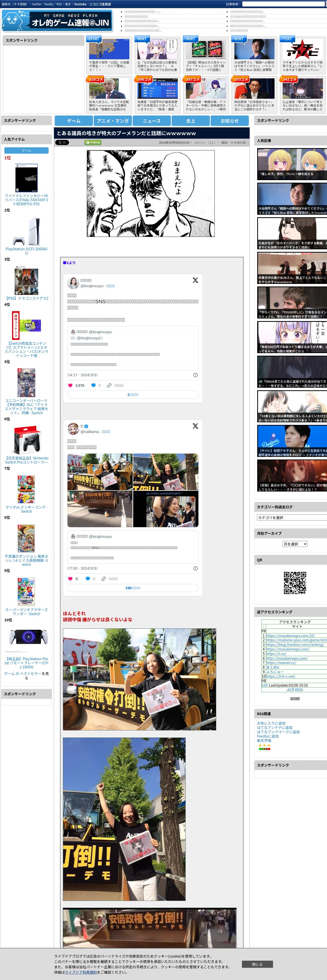Click the X post share button
The height and width of the screenshot is (980, 327).
(x=62, y=142)
